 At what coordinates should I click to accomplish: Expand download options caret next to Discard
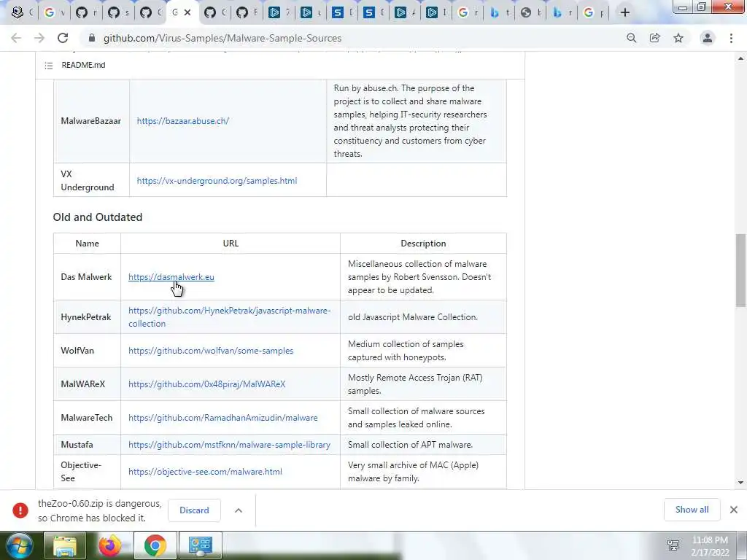(239, 510)
